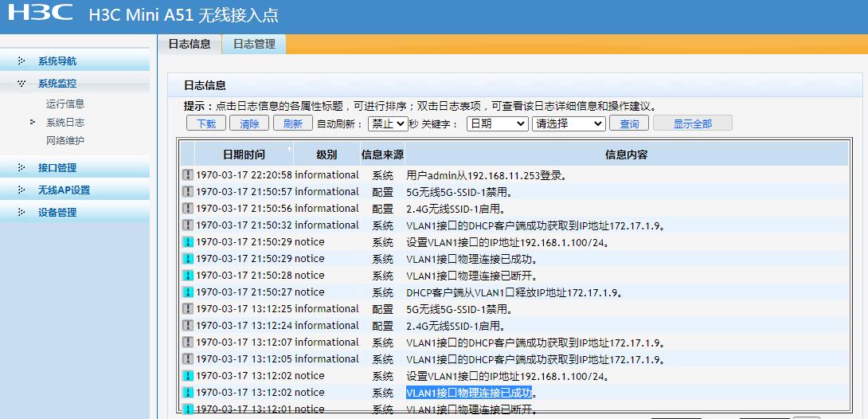The width and height of the screenshot is (868, 419).
Task: Click severity icon of admin login log row
Action: point(188,175)
